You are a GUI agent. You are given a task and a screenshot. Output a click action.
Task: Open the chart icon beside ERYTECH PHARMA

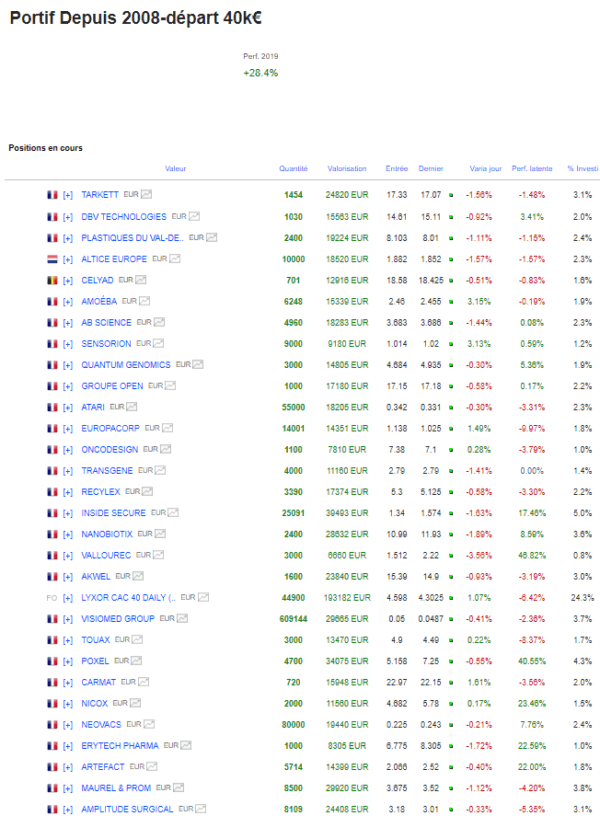coord(186,745)
